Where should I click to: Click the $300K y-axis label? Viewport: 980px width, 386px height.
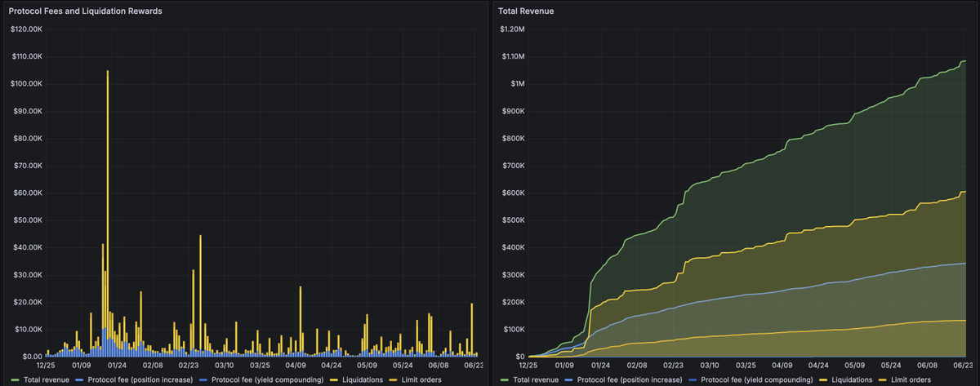[514, 275]
